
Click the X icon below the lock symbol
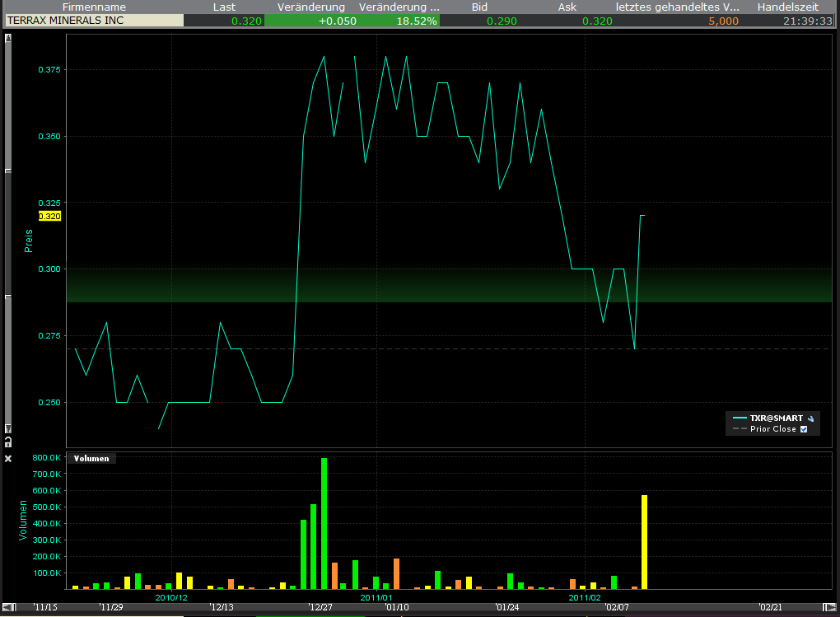pos(8,458)
